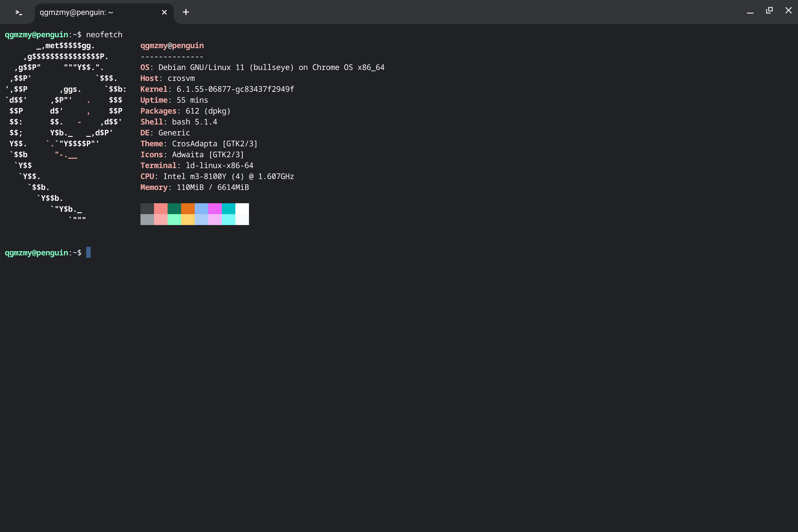The image size is (798, 532).
Task: Click the salmon red color block top row
Action: coord(161,209)
